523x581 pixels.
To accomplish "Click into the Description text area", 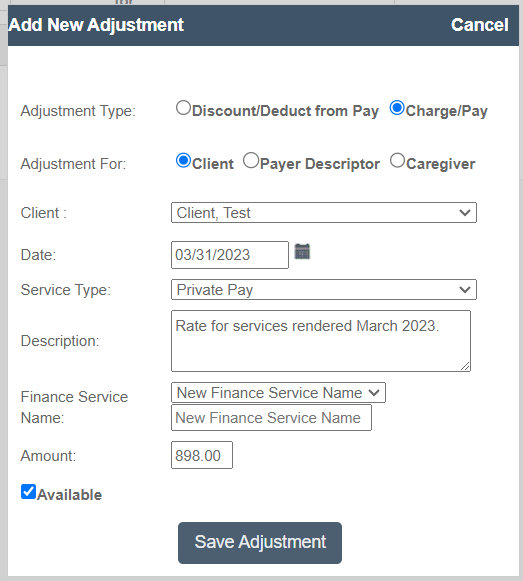I will [x=321, y=341].
